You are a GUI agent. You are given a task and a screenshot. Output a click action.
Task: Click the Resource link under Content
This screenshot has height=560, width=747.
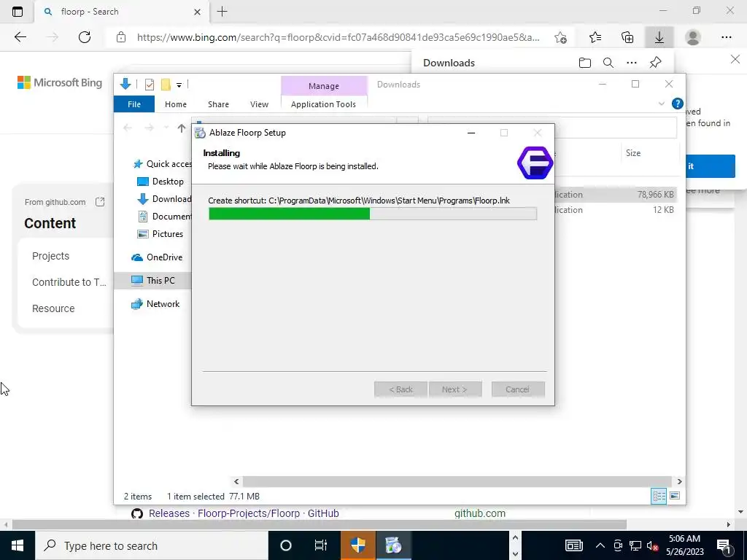(53, 308)
